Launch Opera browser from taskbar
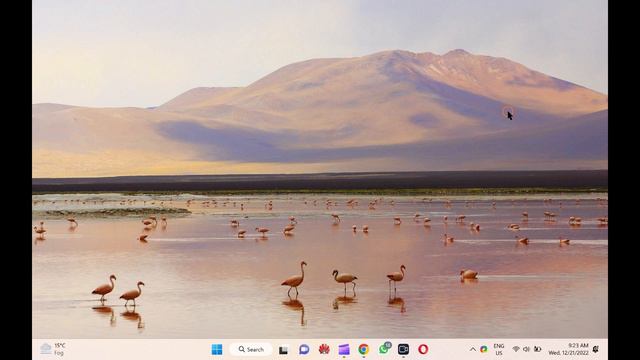640x360 pixels. tap(423, 349)
